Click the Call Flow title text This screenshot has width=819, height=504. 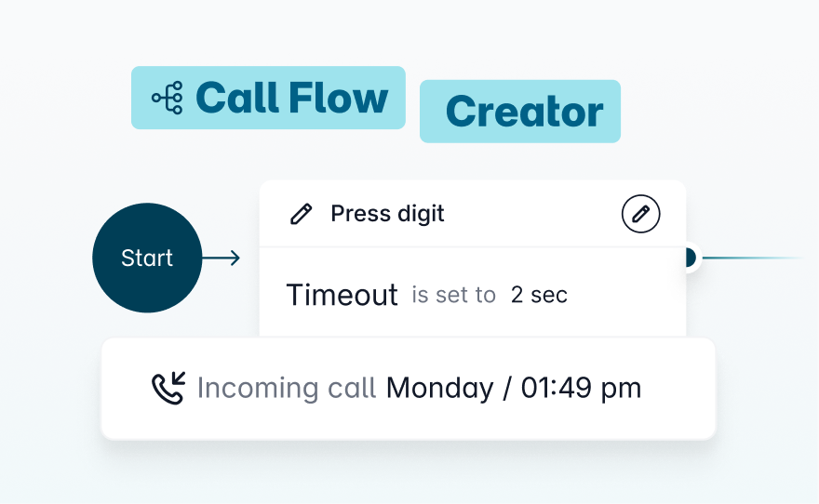[x=291, y=98]
